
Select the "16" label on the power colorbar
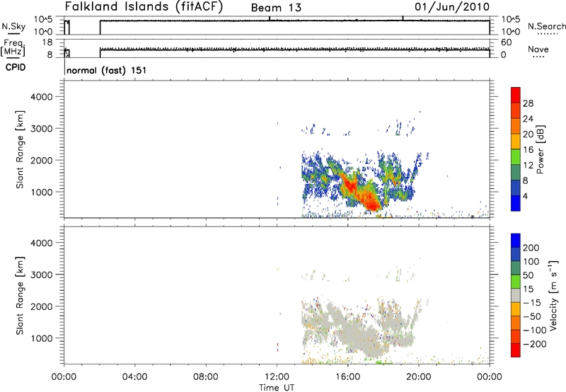pos(528,150)
